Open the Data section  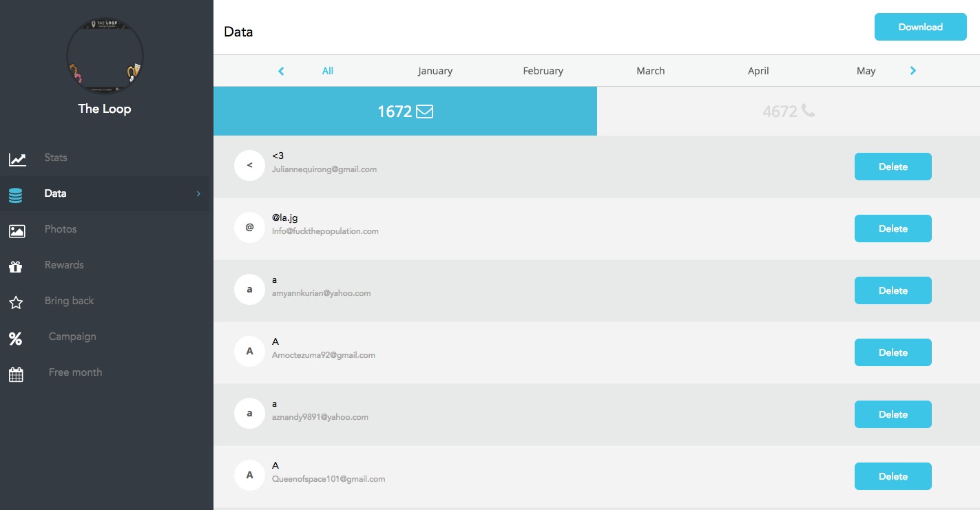click(105, 193)
